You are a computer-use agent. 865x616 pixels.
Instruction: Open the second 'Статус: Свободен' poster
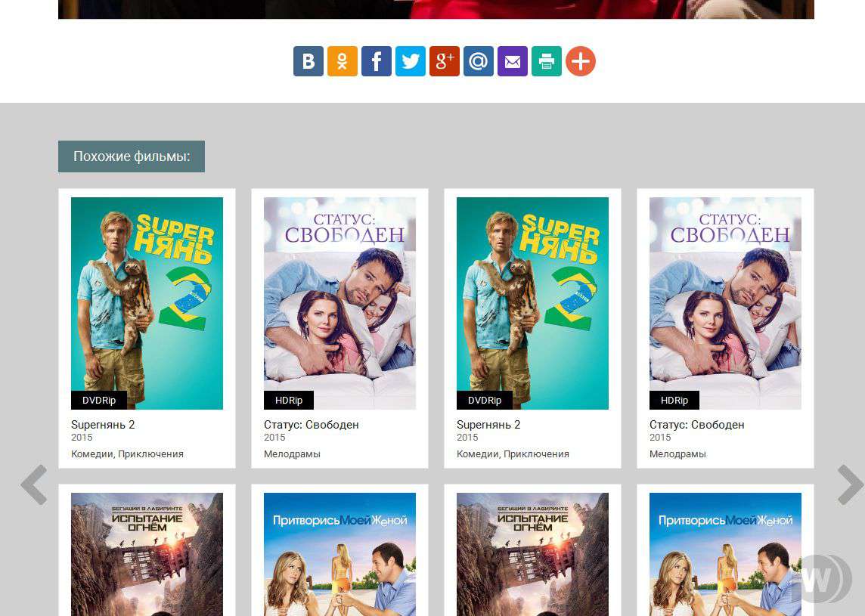(x=725, y=303)
